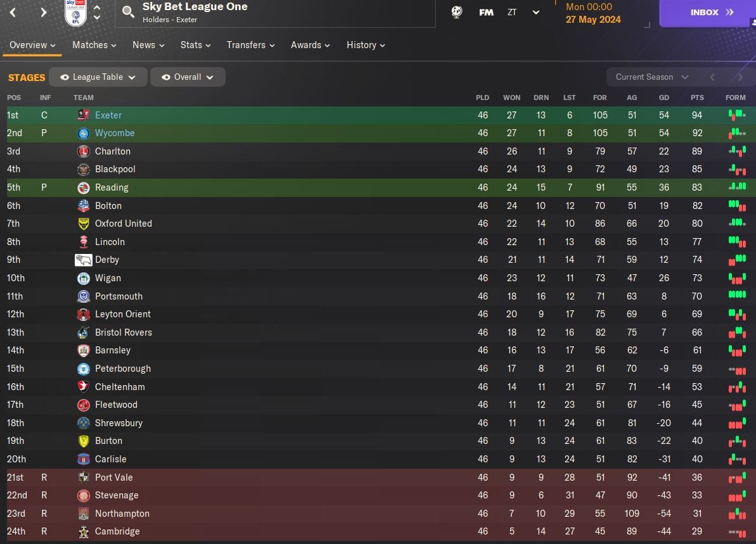Screen dimensions: 756x544
Task: Go forward with the right arrow
Action: [43, 12]
